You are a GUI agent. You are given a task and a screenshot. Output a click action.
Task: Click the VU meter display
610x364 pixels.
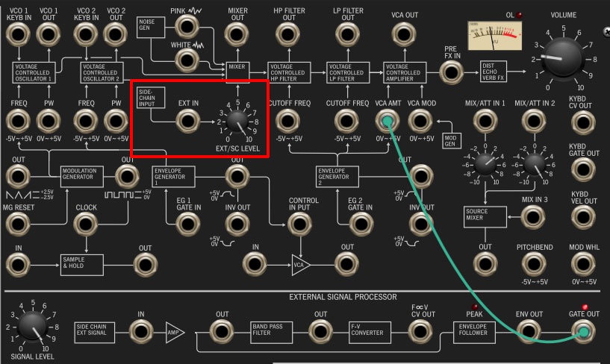click(494, 36)
